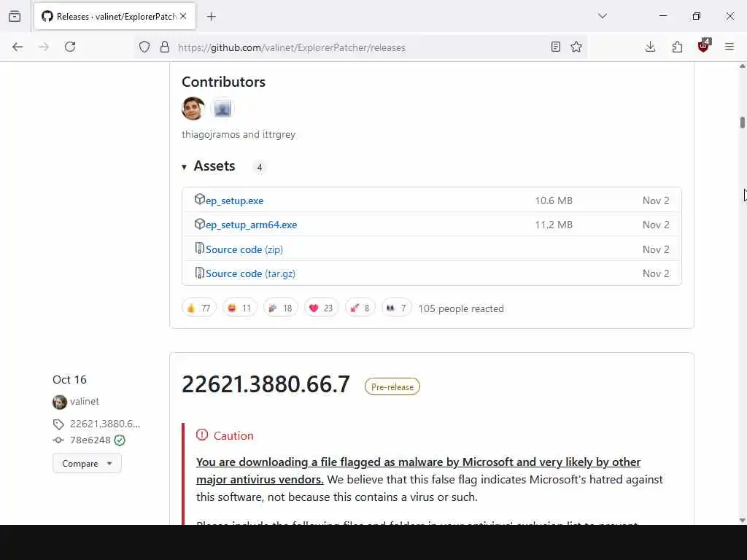Click the scrollbar up arrow
Image resolution: width=747 pixels, height=560 pixels.
pyautogui.click(x=742, y=66)
